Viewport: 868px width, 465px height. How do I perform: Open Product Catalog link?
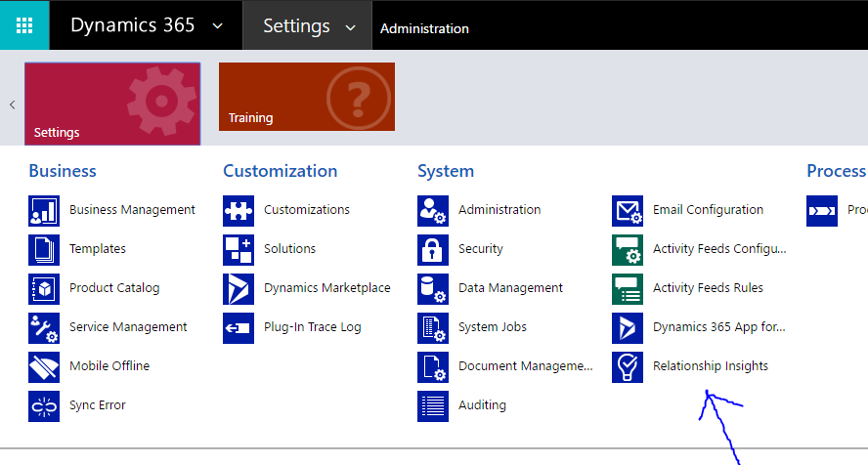point(114,288)
